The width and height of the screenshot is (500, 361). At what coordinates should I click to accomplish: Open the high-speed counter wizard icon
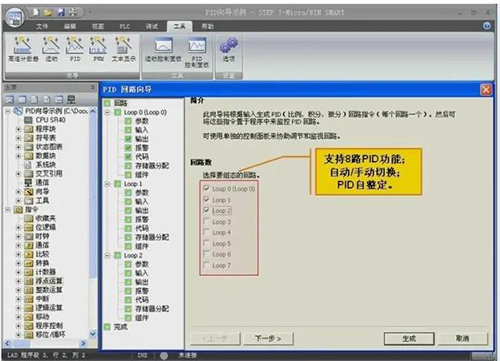[23, 49]
